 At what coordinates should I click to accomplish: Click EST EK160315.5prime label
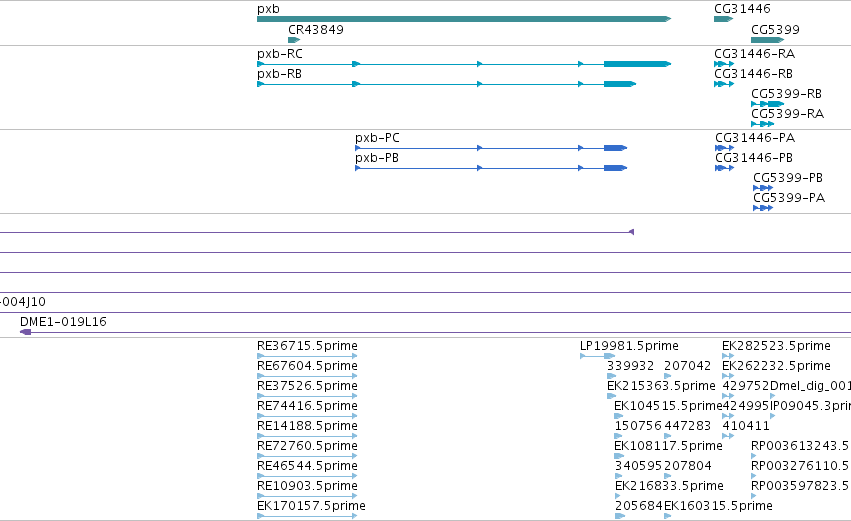[718, 506]
